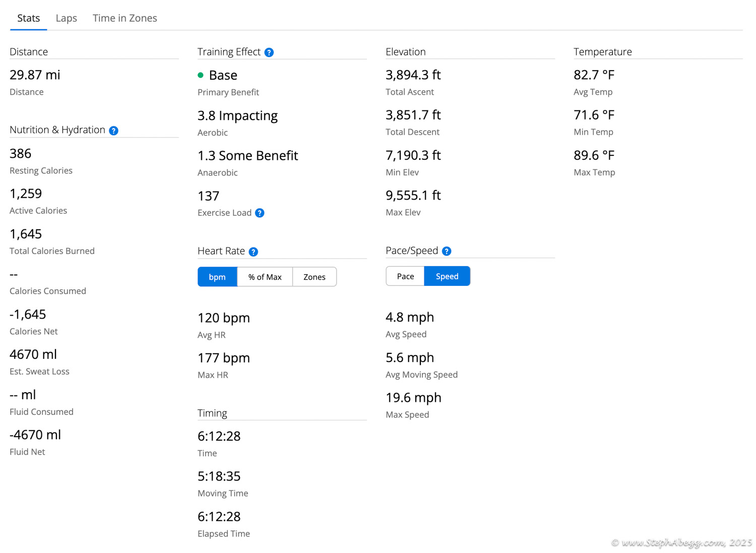Switch to the Stats tab
The width and height of the screenshot is (756, 553).
29,18
